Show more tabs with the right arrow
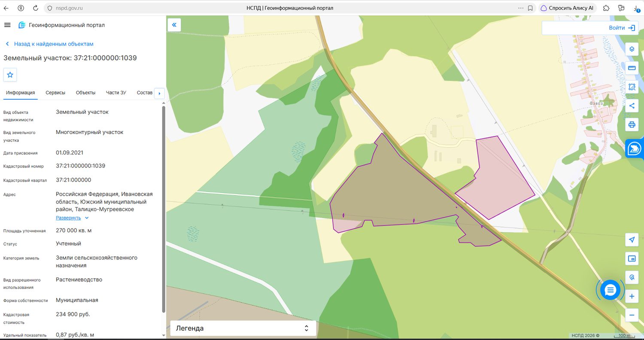Screen dimensions: 644x340 click(159, 93)
